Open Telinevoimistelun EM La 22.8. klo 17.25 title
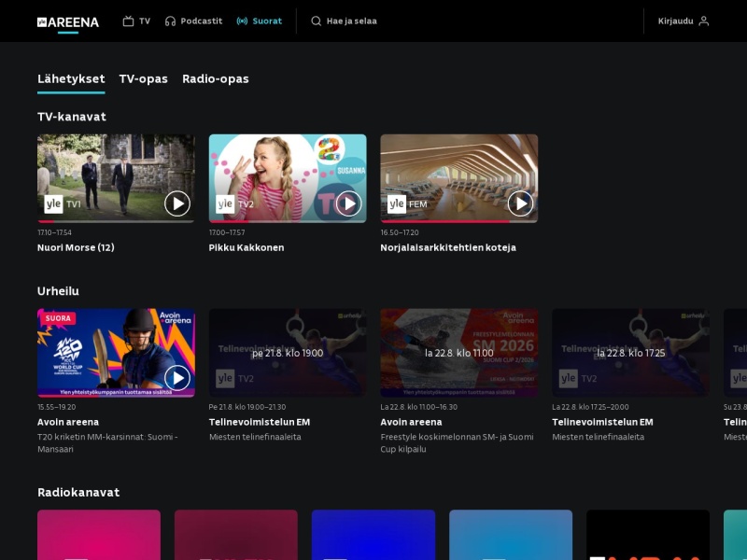The height and width of the screenshot is (560, 747). (602, 422)
